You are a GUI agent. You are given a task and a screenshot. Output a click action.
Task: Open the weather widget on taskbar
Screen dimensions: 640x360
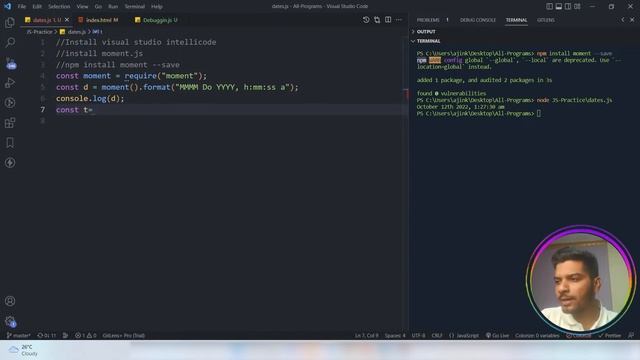pos(23,350)
